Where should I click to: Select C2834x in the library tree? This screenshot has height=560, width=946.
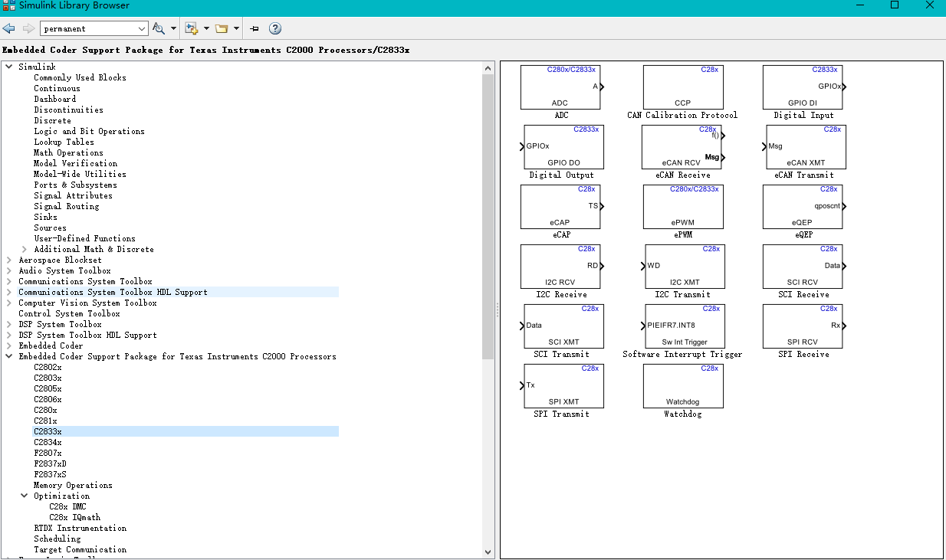click(48, 442)
